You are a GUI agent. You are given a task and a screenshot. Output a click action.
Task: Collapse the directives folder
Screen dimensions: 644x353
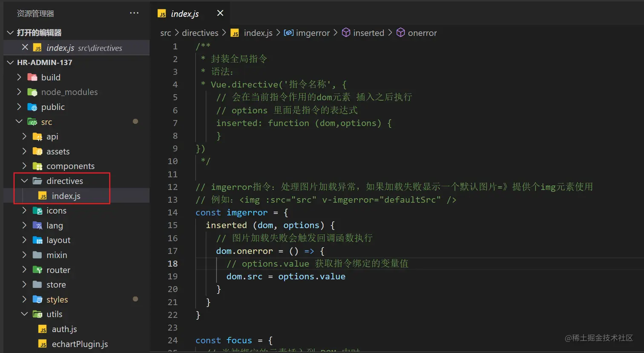(24, 181)
